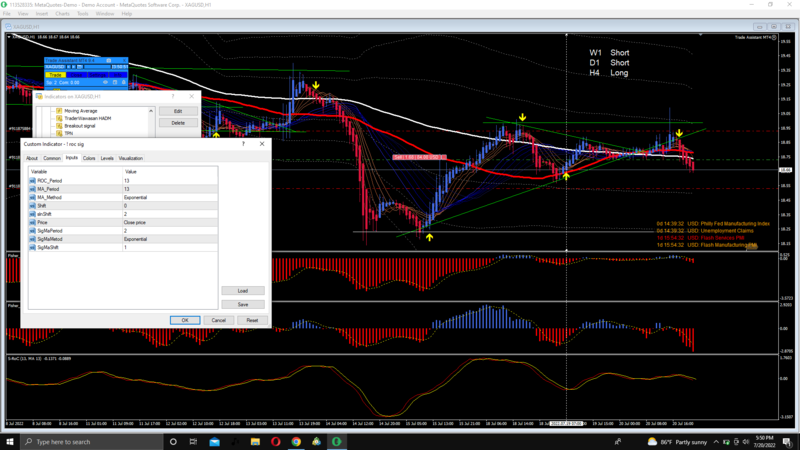
Task: Click the Trade Assistant camera screenshot icon
Action: (x=108, y=61)
